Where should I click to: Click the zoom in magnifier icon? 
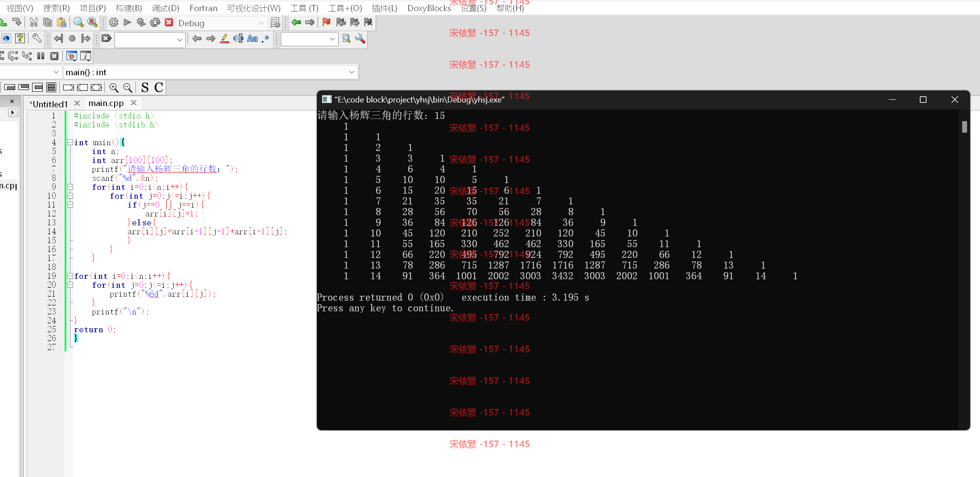pyautogui.click(x=114, y=88)
